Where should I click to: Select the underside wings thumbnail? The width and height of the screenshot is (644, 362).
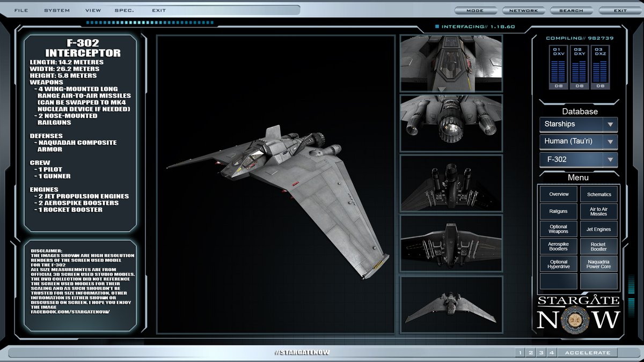coord(451,243)
